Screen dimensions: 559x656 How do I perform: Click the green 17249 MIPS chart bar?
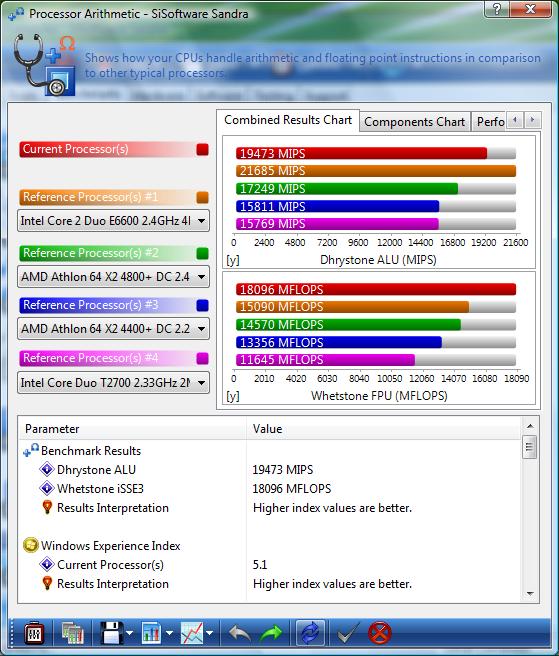tap(347, 188)
